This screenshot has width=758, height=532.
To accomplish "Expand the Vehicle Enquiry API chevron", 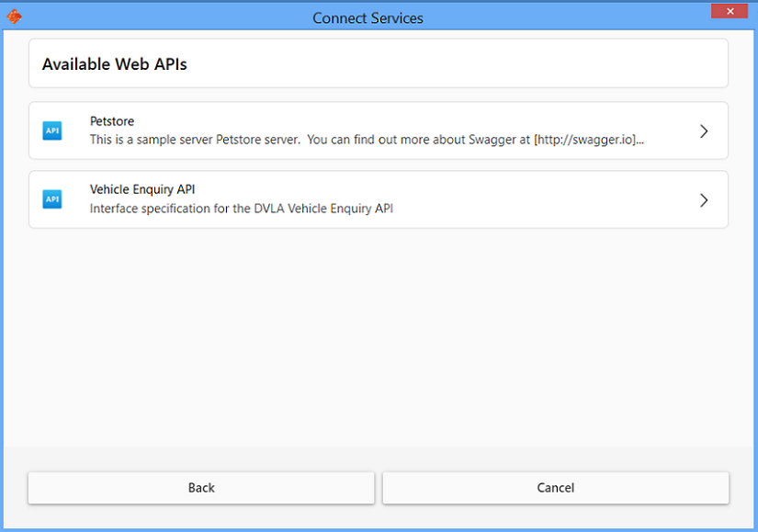I will coord(704,199).
